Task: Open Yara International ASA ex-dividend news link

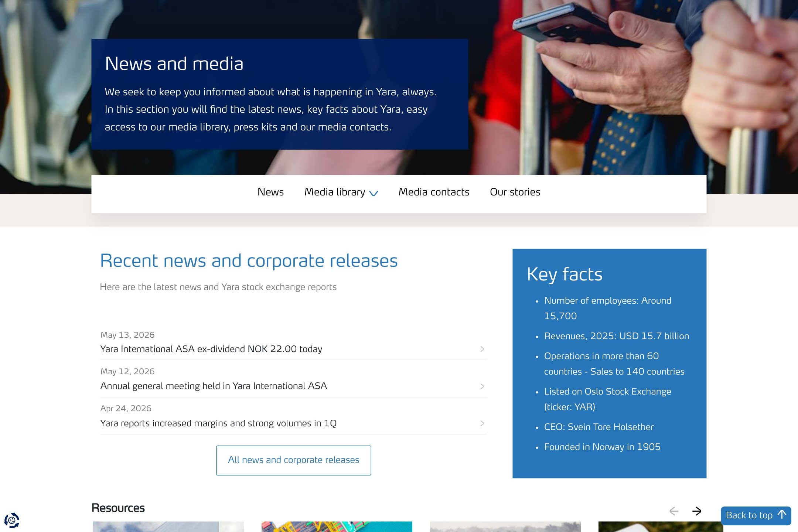Action: coord(211,349)
